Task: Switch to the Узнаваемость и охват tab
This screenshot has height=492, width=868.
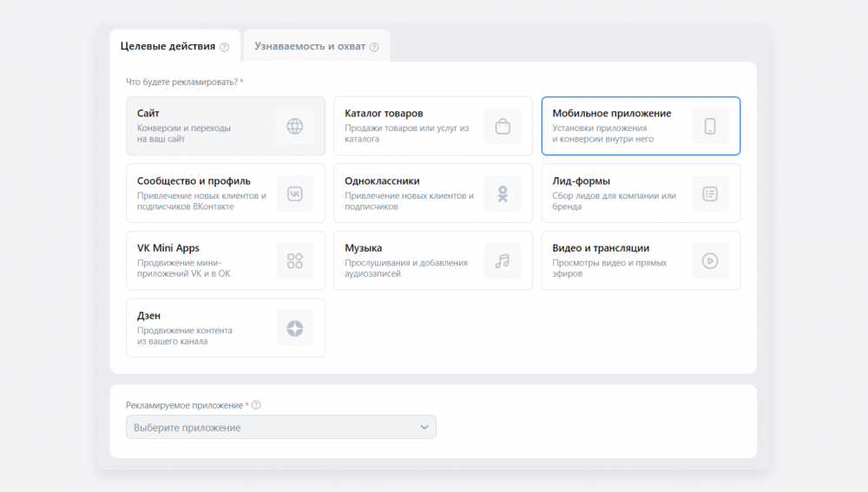Action: [x=317, y=46]
